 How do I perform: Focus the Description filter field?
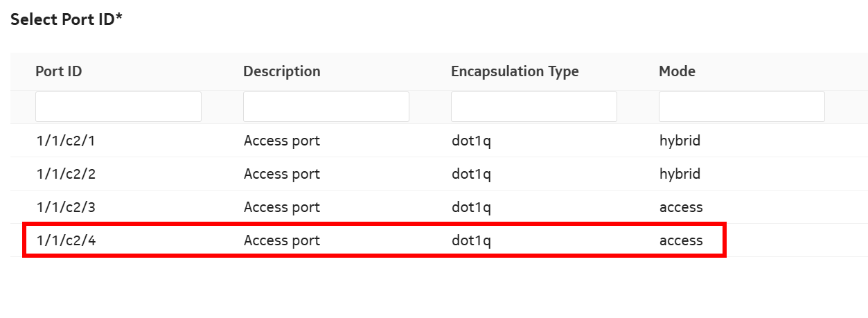tap(326, 107)
